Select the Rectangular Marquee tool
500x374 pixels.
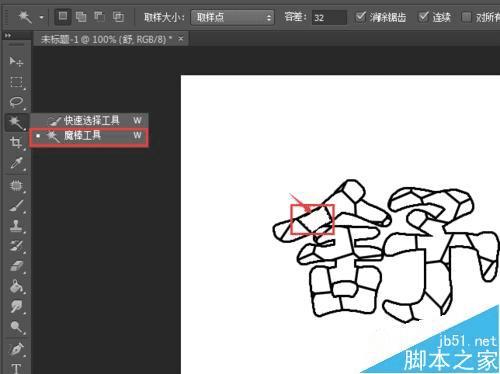coord(16,82)
